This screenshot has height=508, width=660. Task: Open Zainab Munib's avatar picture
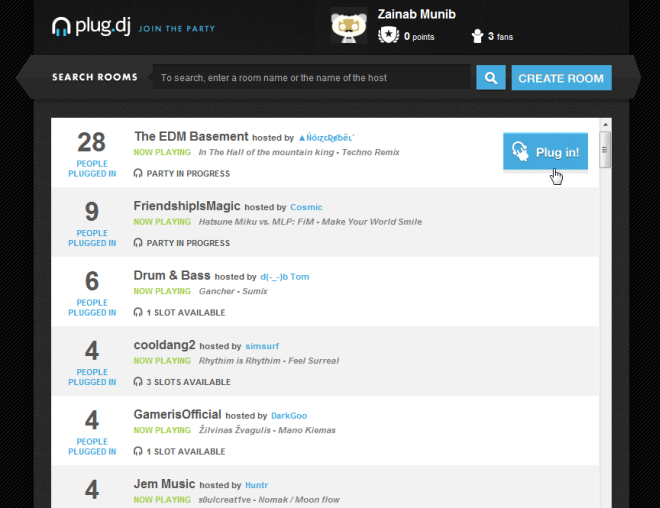[x=349, y=25]
